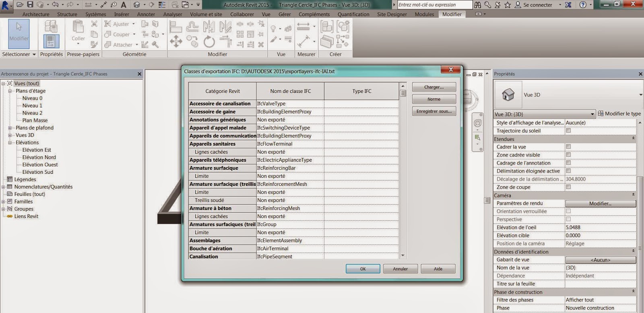Select Elévation Nord in project browser
Screen dimensions: 644x313
coord(39,157)
